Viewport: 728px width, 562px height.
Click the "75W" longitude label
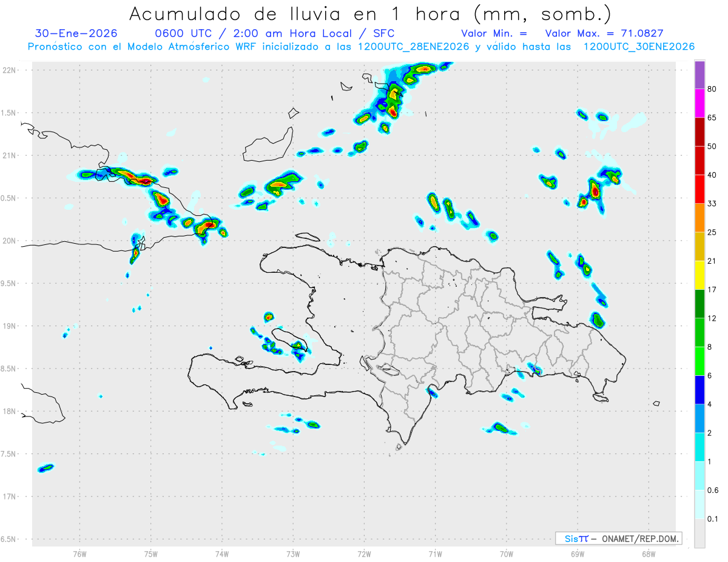coord(151,554)
